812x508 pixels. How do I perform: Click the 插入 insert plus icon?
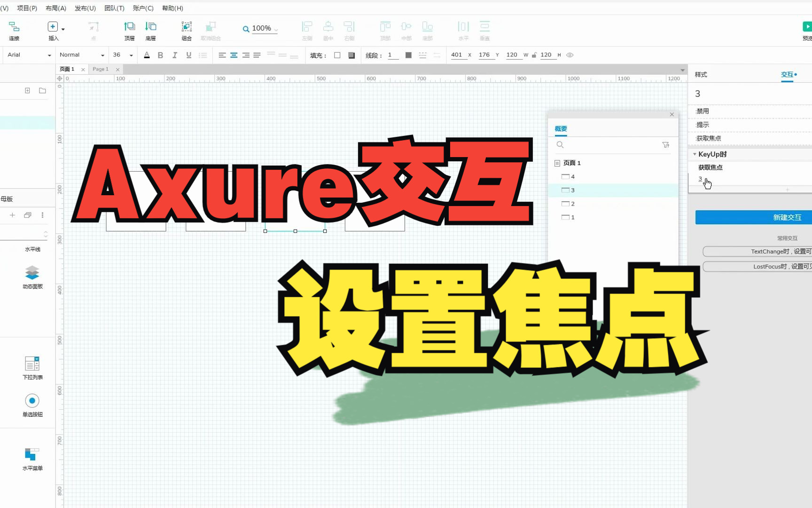point(53,27)
